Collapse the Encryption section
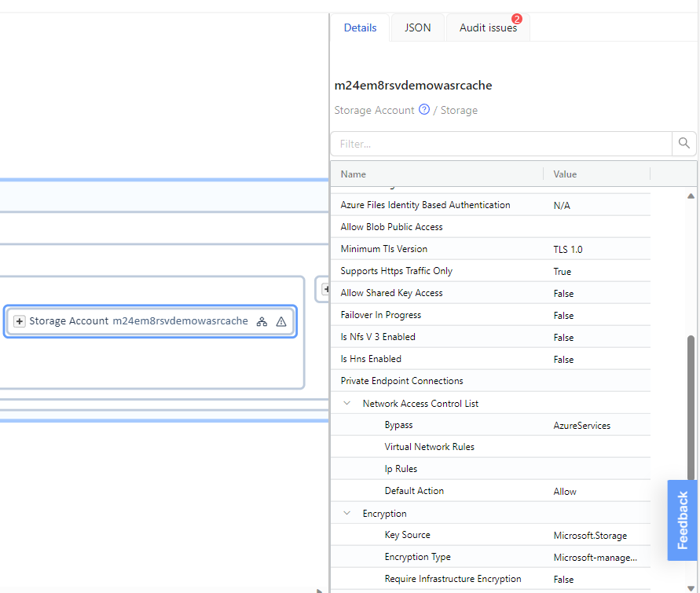 [347, 513]
